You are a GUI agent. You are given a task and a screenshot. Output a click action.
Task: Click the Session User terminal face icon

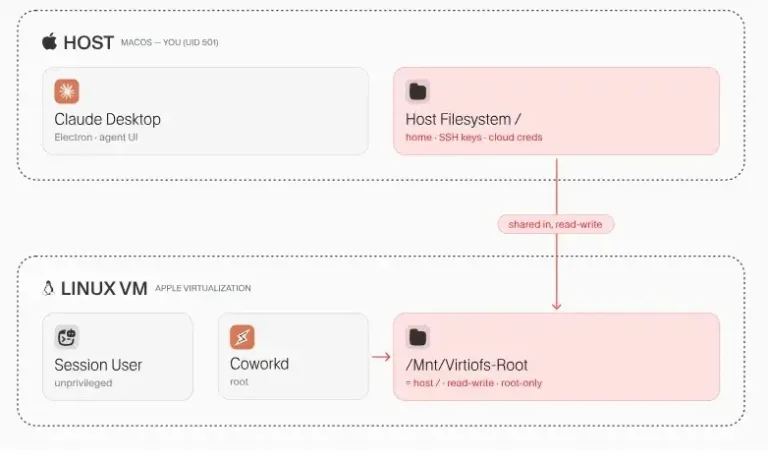point(67,337)
